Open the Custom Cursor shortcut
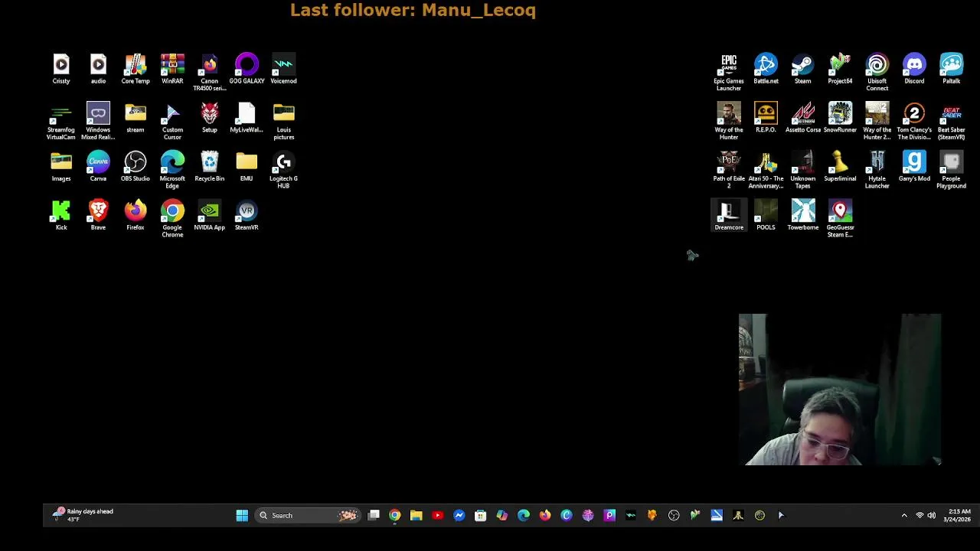The height and width of the screenshot is (551, 980). coord(172,121)
